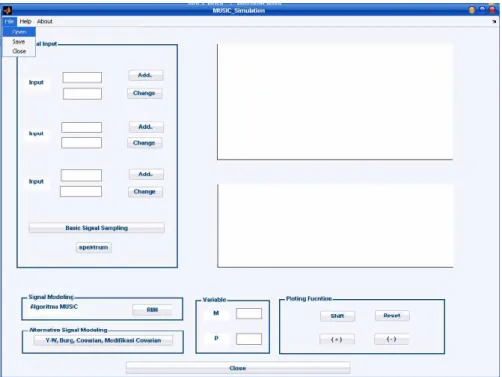Screen dimensions: 502x377
Task: Click the dock arrow icon at menu bar right
Action: 494,21
